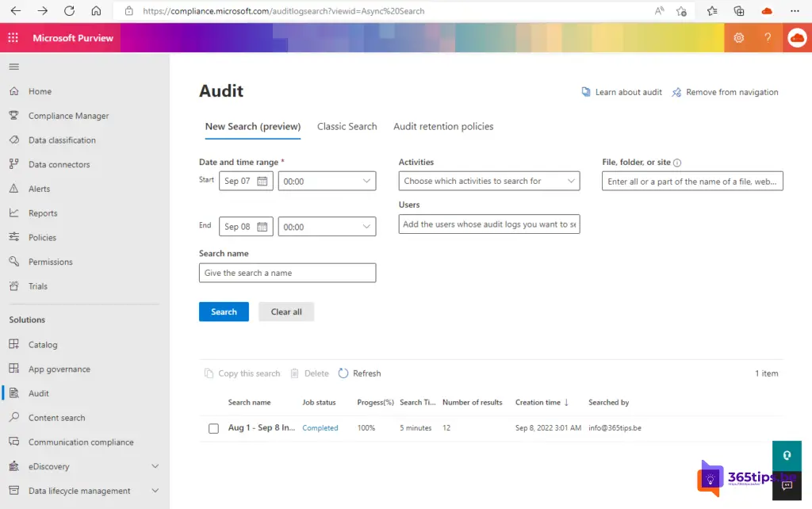The height and width of the screenshot is (509, 812).
Task: Open the help question mark icon
Action: tap(768, 38)
